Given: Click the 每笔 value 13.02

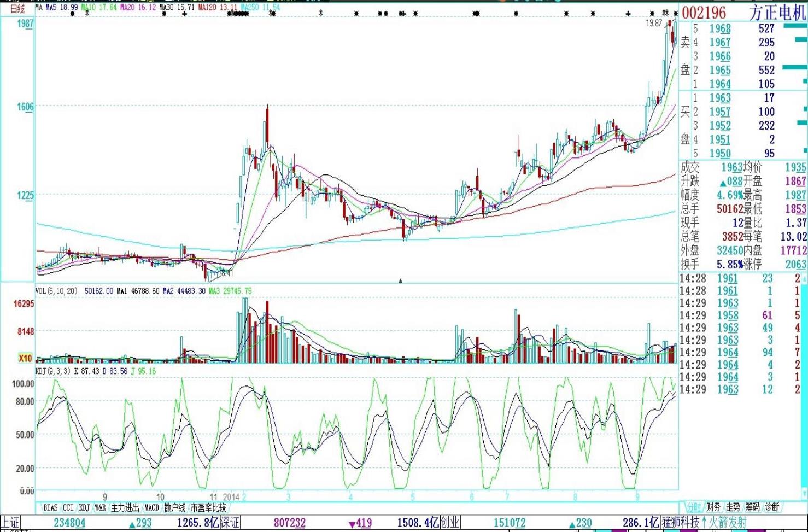Looking at the screenshot, I should pyautogui.click(x=793, y=237).
